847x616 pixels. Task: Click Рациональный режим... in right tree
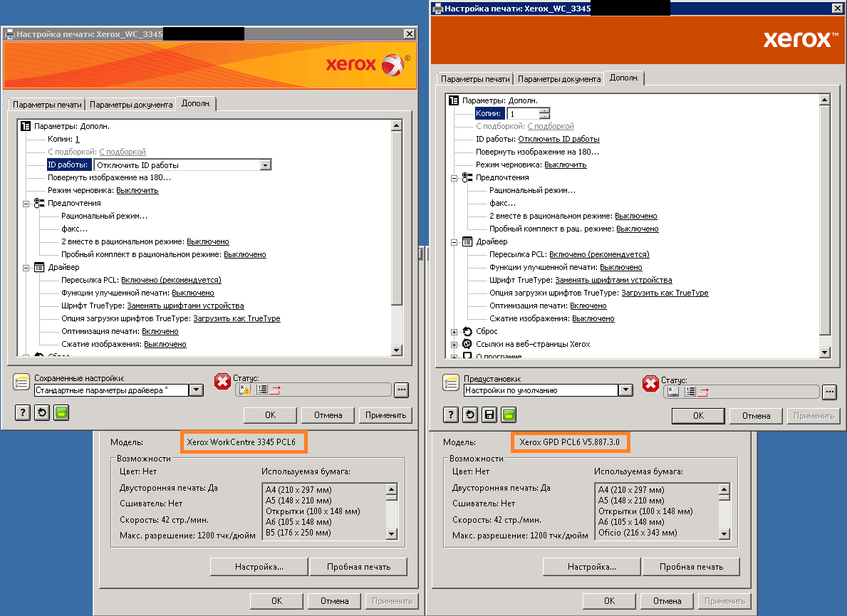[532, 191]
